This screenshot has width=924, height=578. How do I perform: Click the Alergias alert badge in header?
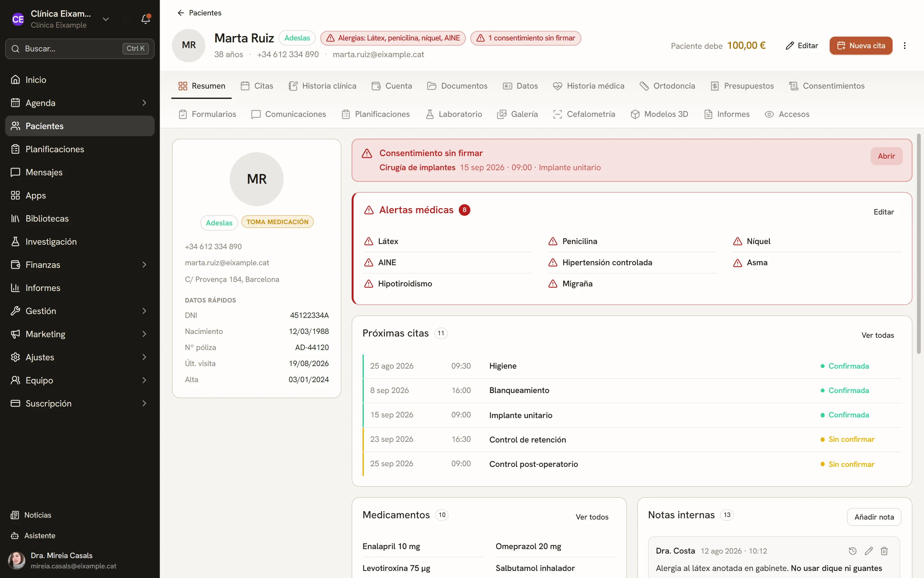coord(393,38)
